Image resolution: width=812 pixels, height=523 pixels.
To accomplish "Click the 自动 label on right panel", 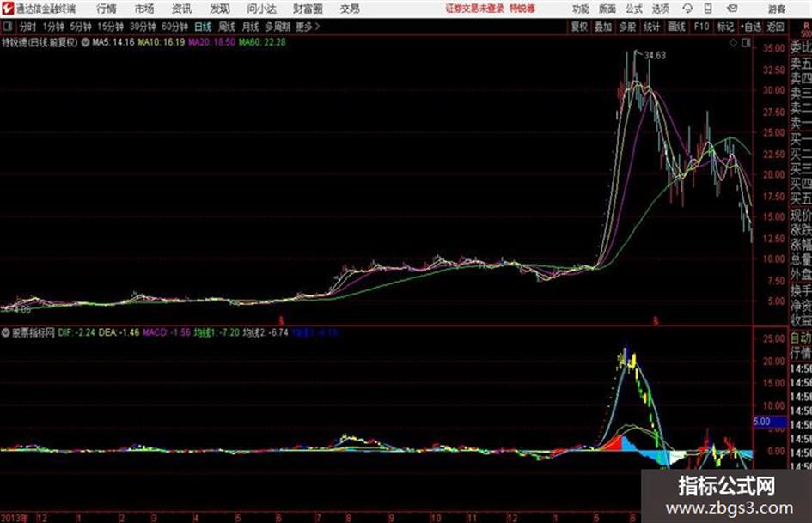I will point(801,338).
